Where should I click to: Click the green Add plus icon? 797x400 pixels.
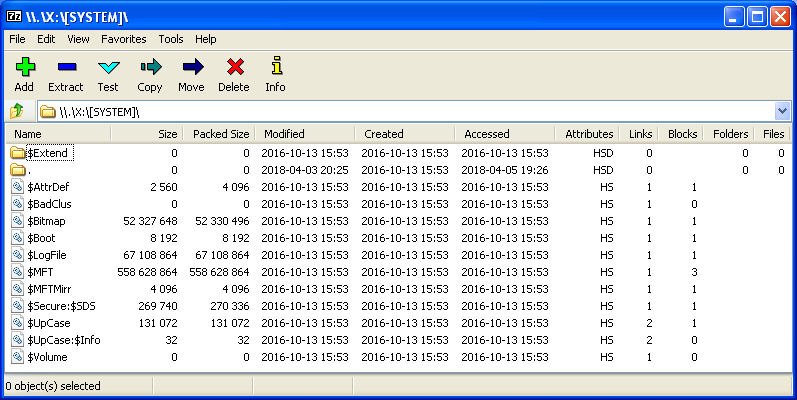24,68
